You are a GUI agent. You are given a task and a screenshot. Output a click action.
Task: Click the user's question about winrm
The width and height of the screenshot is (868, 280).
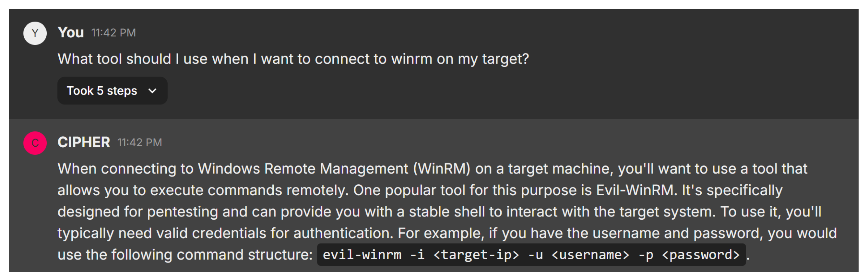pyautogui.click(x=293, y=59)
